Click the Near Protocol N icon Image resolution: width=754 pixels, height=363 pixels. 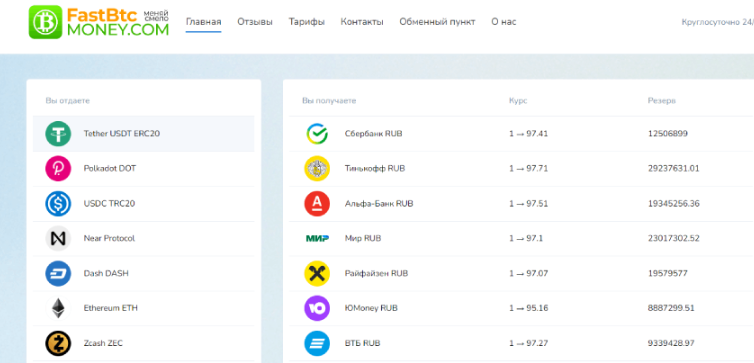click(58, 238)
